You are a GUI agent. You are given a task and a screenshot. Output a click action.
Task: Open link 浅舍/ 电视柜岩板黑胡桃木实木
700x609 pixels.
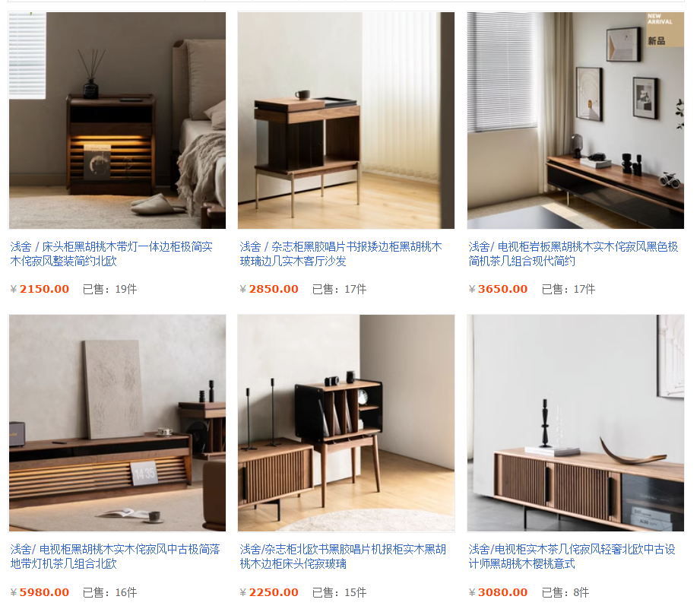click(573, 254)
